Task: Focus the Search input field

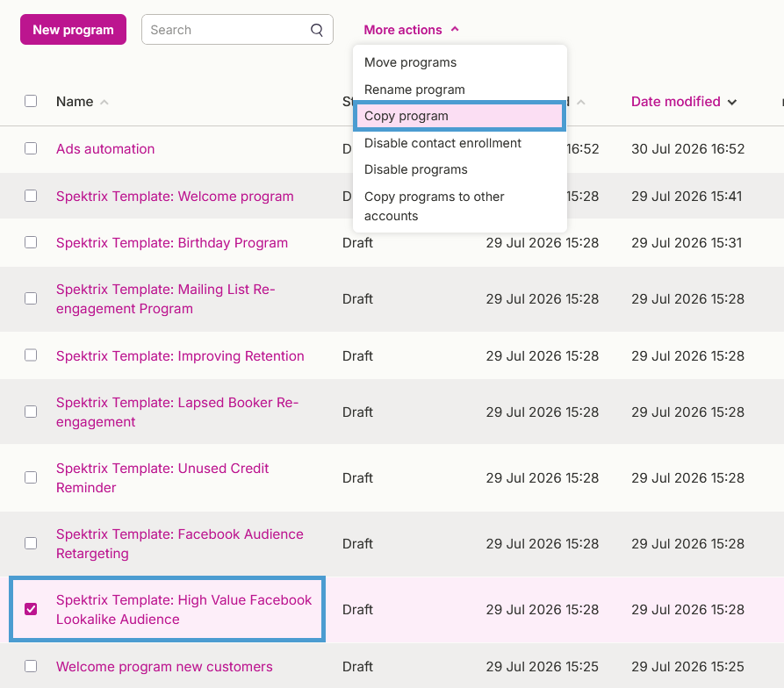Action: (x=237, y=30)
